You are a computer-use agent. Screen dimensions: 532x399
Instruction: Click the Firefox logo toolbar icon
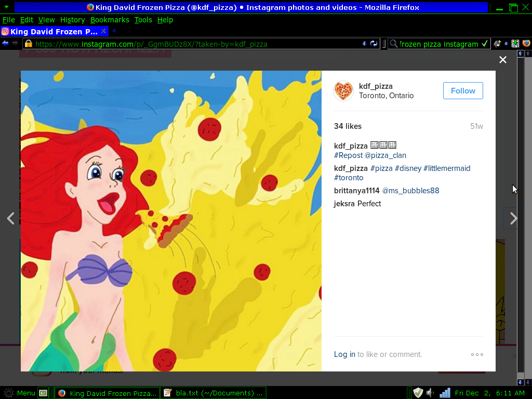point(526,44)
